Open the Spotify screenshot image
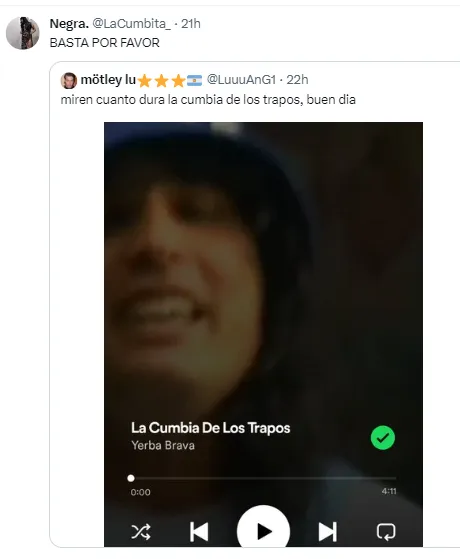This screenshot has width=460, height=559. click(264, 334)
